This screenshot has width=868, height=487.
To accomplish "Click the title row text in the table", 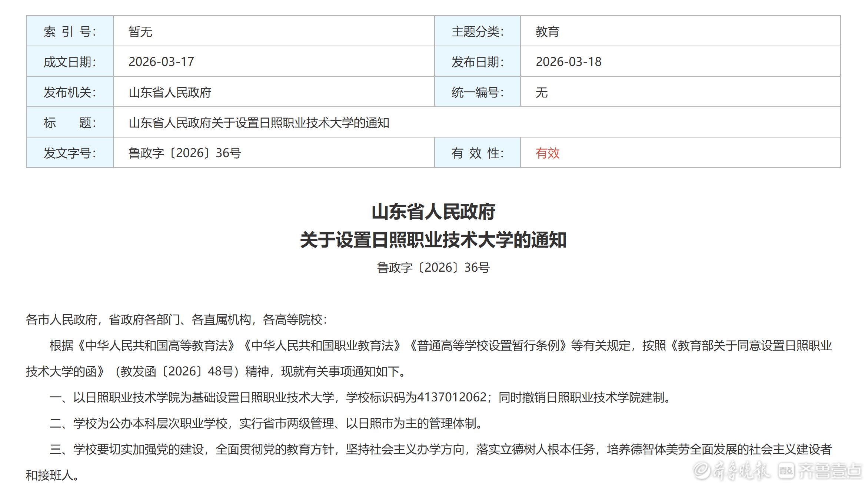I will (259, 123).
